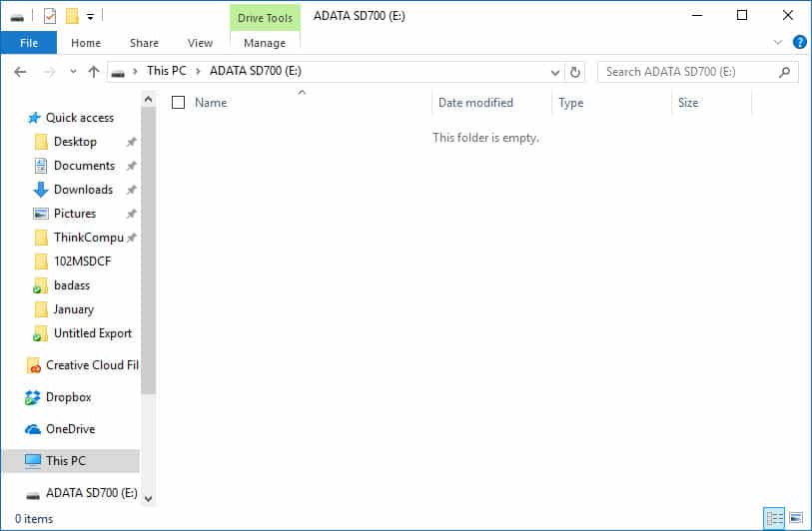This screenshot has height=531, width=812.
Task: Click the drive icon in the title bar
Action: [17, 17]
